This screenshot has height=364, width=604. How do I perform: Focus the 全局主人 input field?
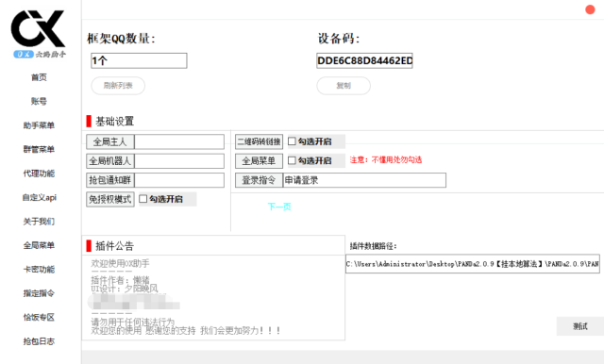179,141
